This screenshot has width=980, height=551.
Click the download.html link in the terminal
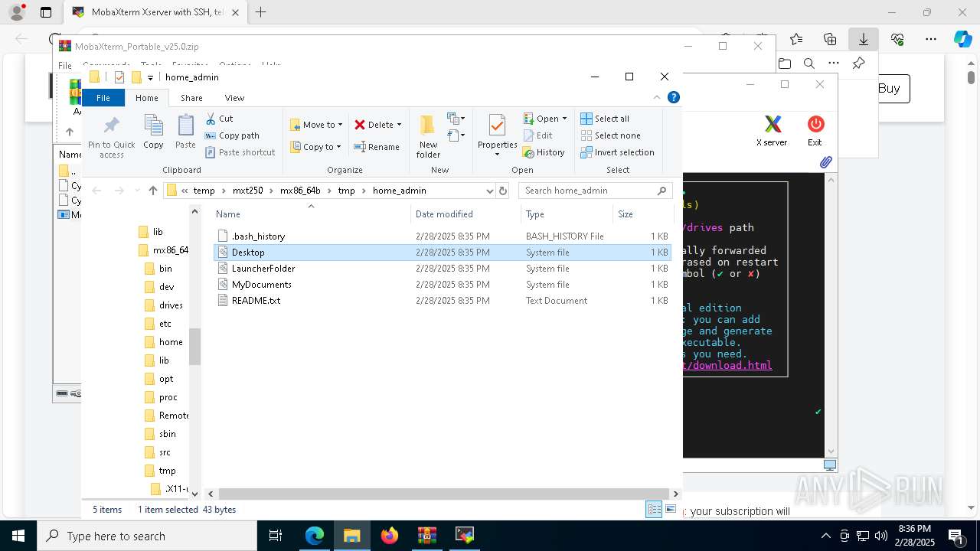pyautogui.click(x=727, y=365)
